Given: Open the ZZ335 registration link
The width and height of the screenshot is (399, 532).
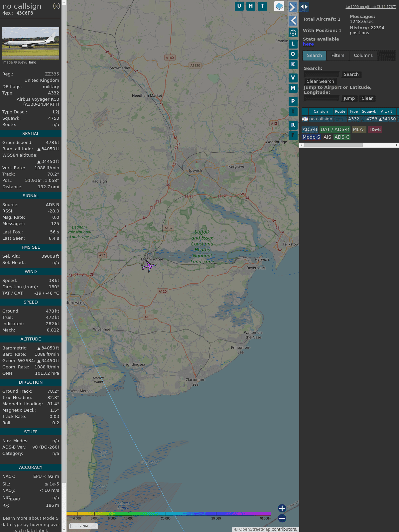Looking at the screenshot, I should point(52,74).
